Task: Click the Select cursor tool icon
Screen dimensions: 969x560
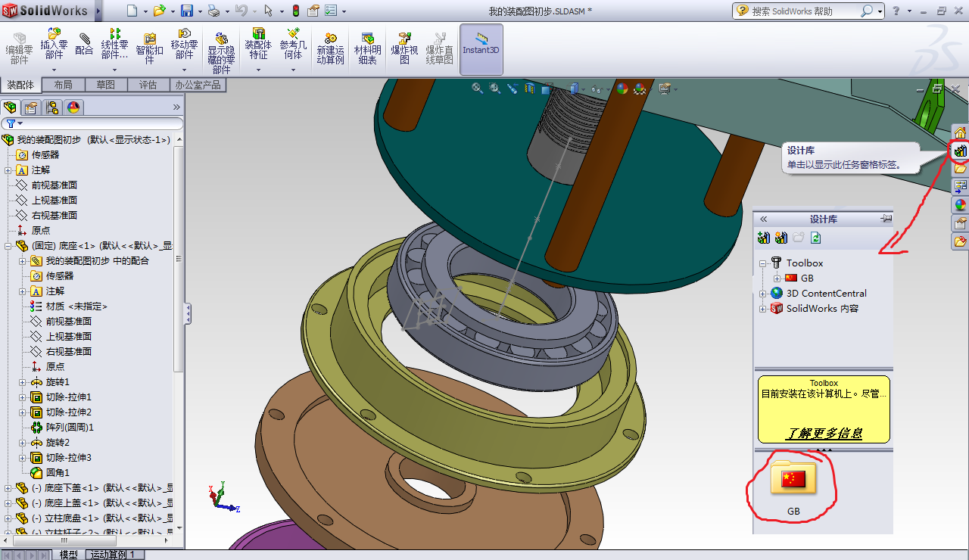Action: [x=268, y=11]
